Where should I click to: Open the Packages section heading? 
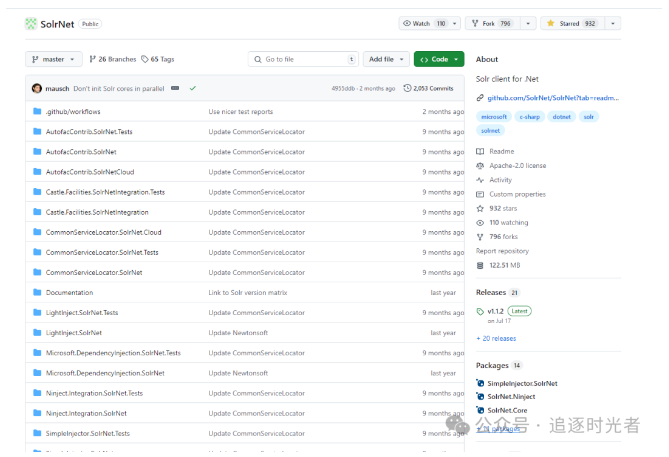(492, 365)
